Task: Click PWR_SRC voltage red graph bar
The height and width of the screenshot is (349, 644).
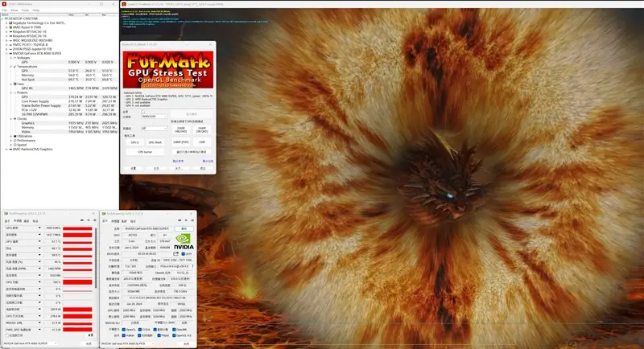Action: pos(77,330)
